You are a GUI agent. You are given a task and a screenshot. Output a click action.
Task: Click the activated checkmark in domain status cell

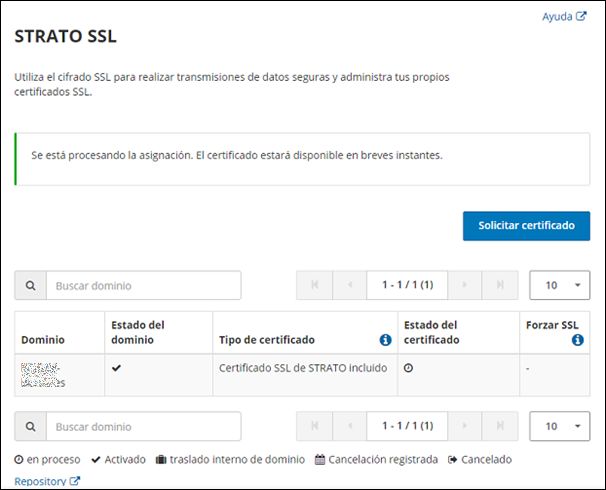tap(116, 368)
